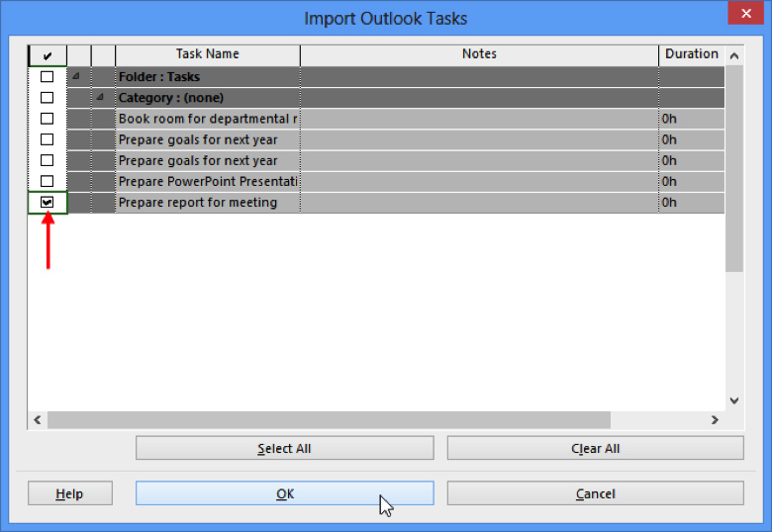Screen dimensions: 772x532
Task: Tick checkbox for Prepare PowerPoint Presentation task
Action: (x=47, y=181)
